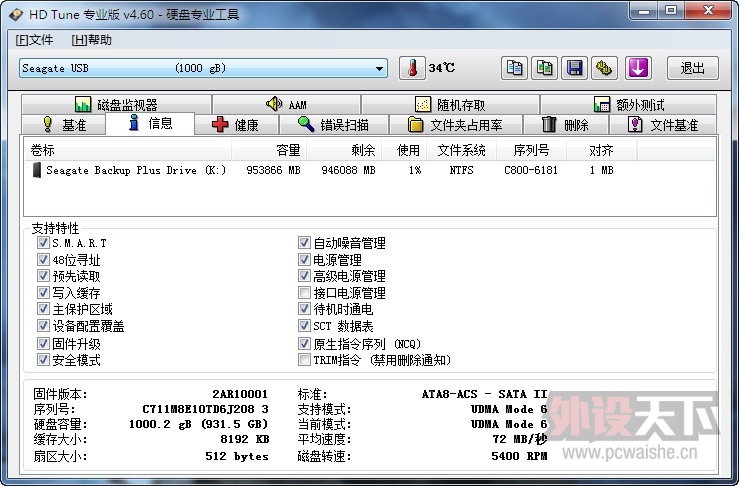Open the drive selection dropdown Seagate USB

(203, 68)
